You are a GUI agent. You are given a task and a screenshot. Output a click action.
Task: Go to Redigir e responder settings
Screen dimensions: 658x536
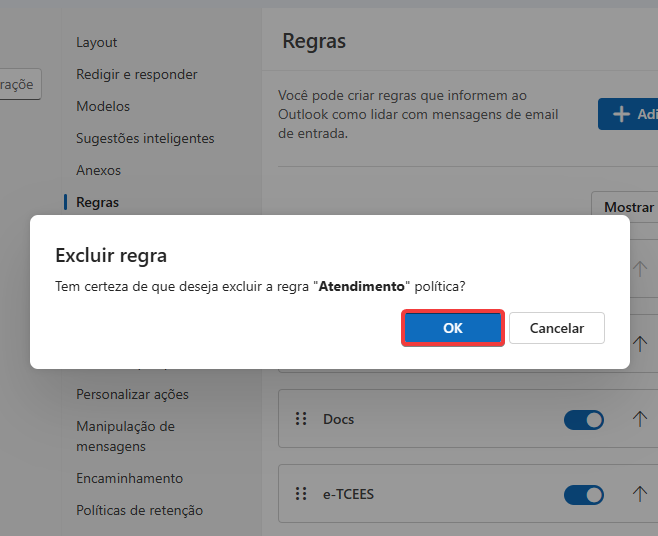(137, 74)
